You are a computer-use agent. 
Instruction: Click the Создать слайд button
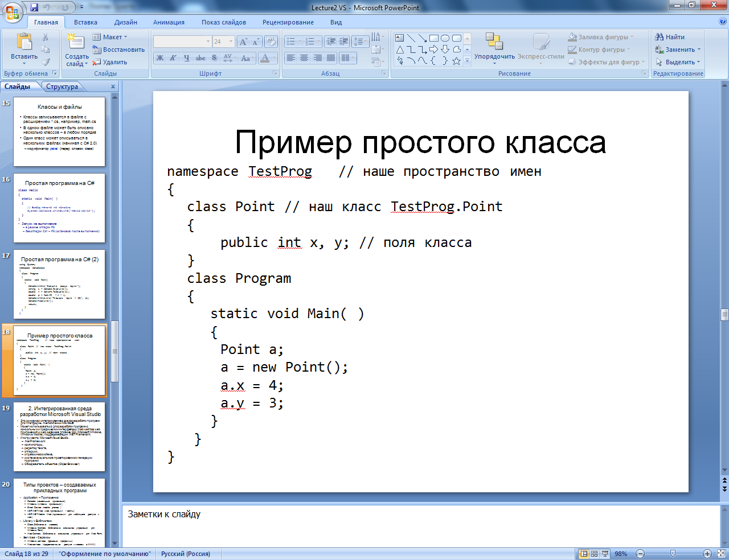pyautogui.click(x=76, y=50)
